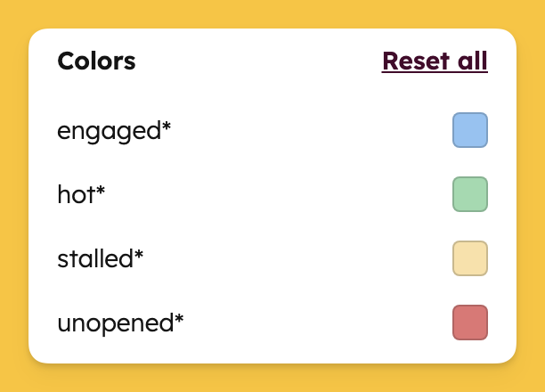Reset all colors to defaults

click(435, 61)
